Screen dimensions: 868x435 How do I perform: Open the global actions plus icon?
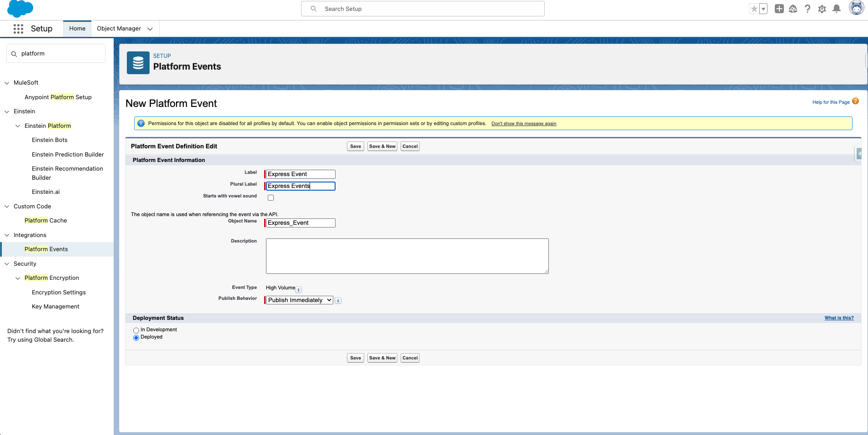click(779, 9)
